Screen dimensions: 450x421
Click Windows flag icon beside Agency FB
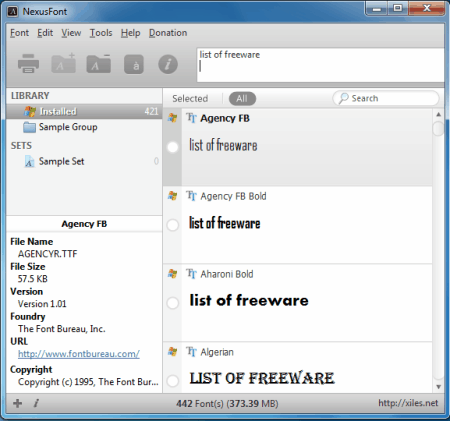172,118
